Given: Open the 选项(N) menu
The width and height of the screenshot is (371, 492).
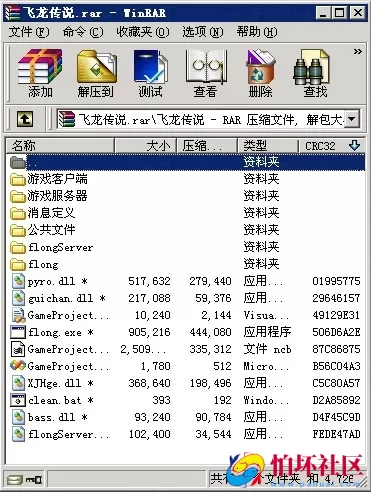Looking at the screenshot, I should (x=203, y=32).
